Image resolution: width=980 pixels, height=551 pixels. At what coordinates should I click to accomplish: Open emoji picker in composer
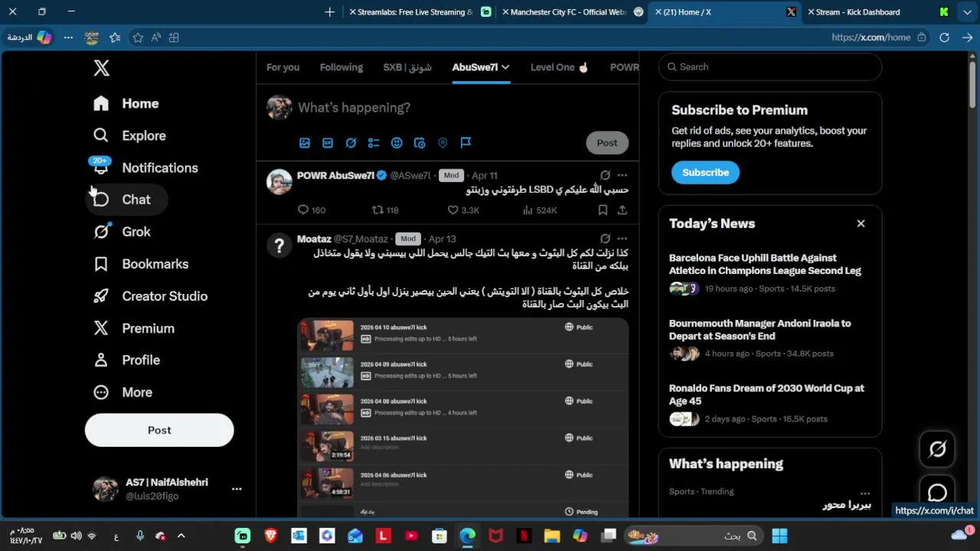(x=397, y=143)
